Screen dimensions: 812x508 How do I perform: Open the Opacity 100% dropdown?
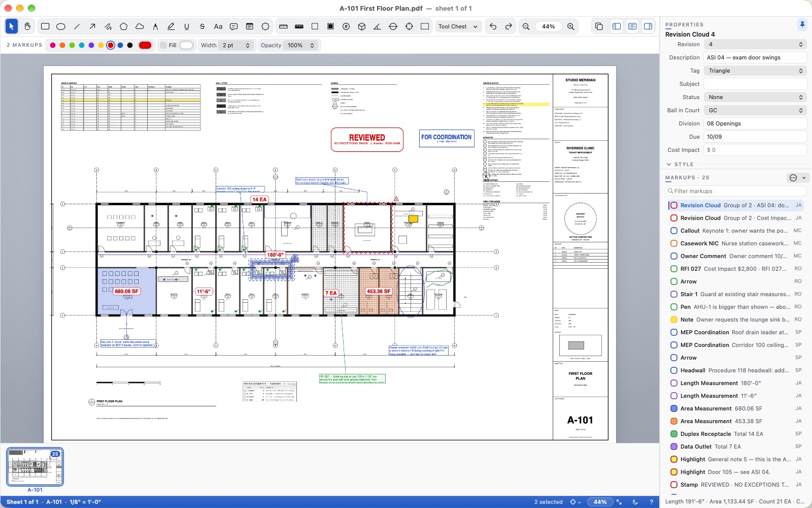300,45
